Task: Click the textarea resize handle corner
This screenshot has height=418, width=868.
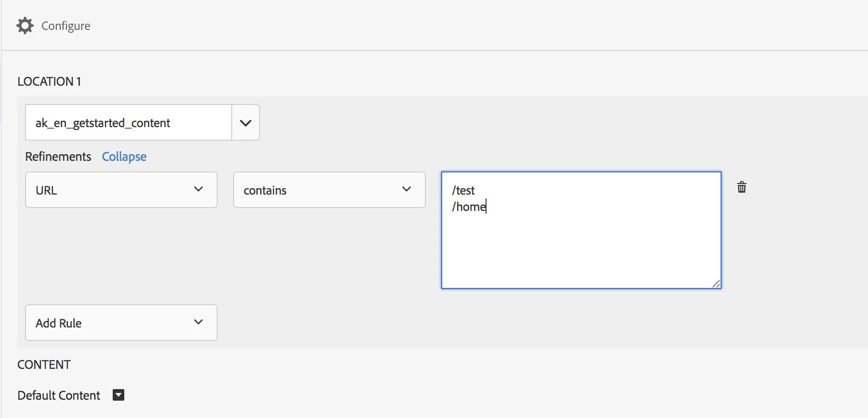Action: (x=716, y=284)
